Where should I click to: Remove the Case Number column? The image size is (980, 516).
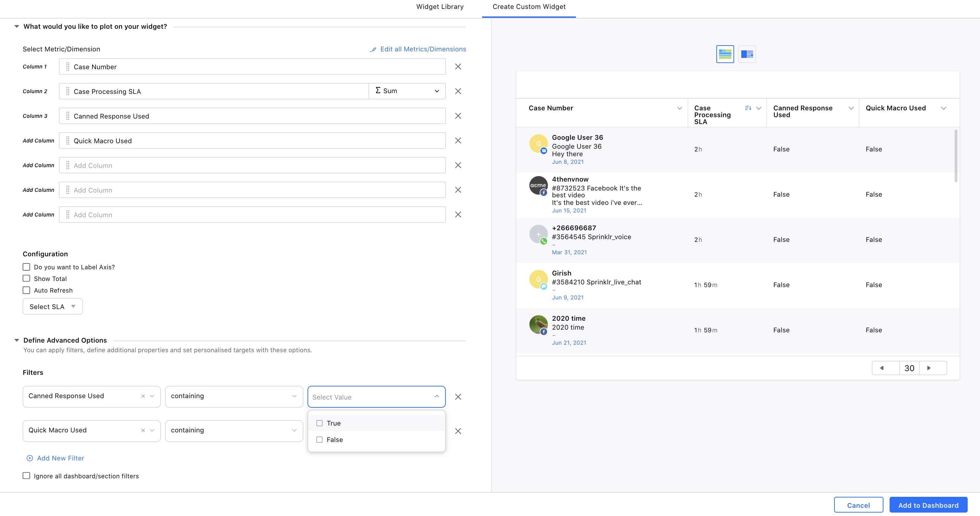point(458,66)
